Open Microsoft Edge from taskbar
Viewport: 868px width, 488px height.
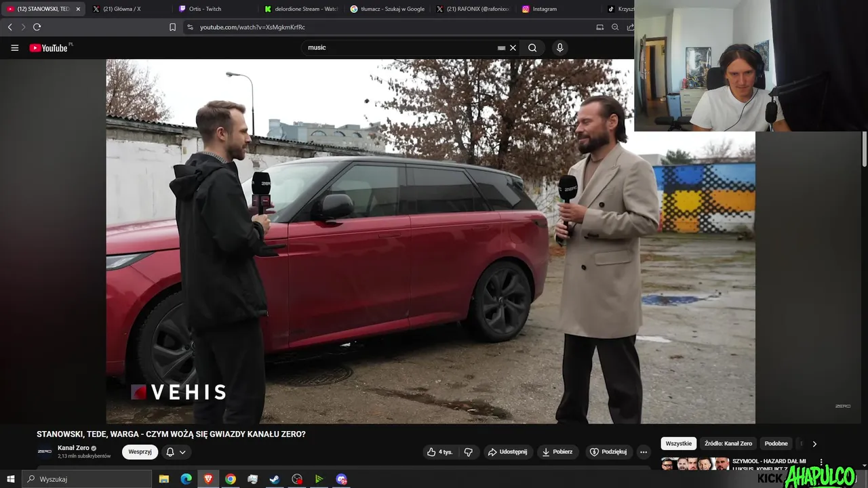pos(186,479)
